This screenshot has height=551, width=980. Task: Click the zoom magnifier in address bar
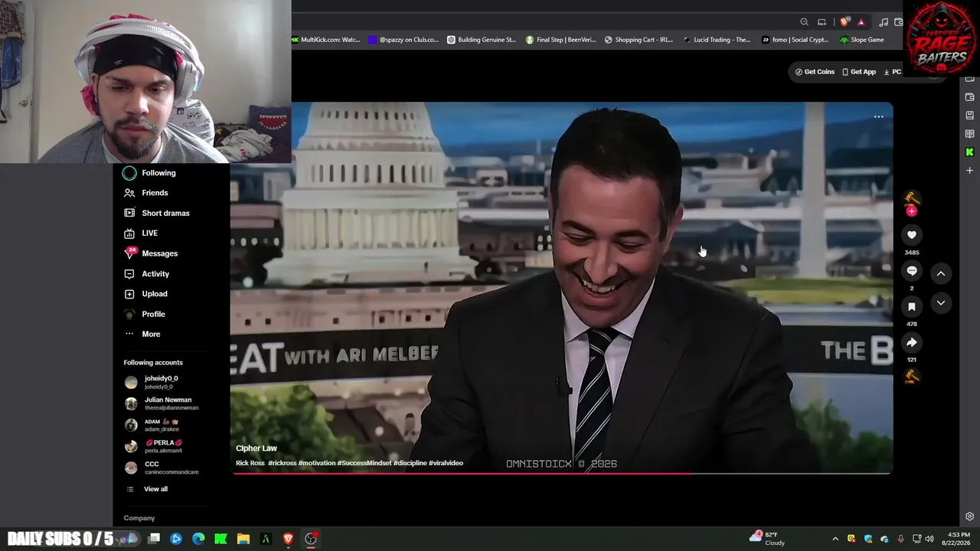[804, 22]
